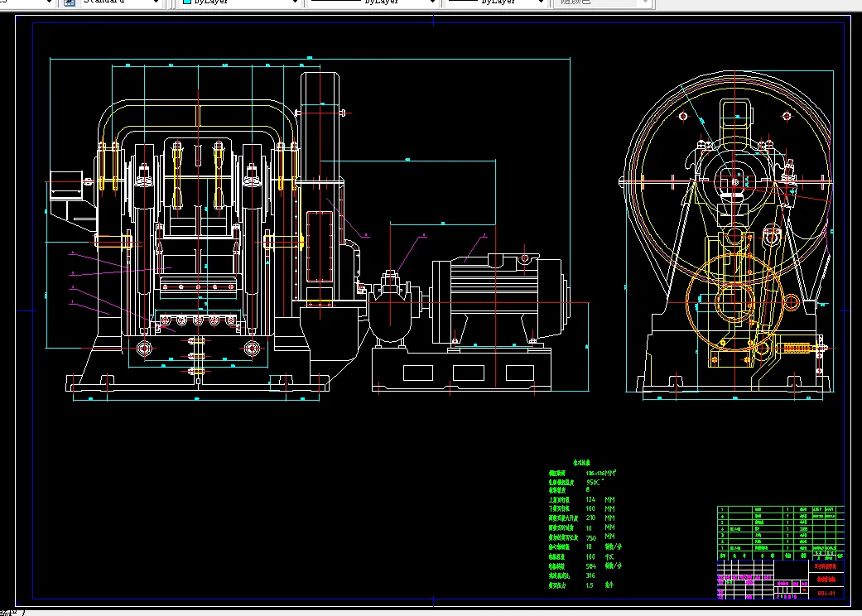Expand the ByLayer lineweight dropdown
The image size is (862, 616).
click(541, 2)
